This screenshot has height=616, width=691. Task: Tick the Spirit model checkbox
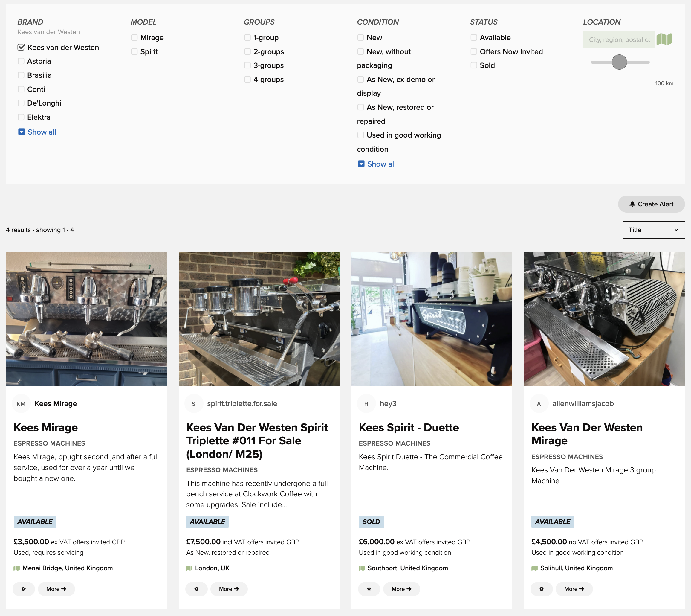pyautogui.click(x=134, y=51)
